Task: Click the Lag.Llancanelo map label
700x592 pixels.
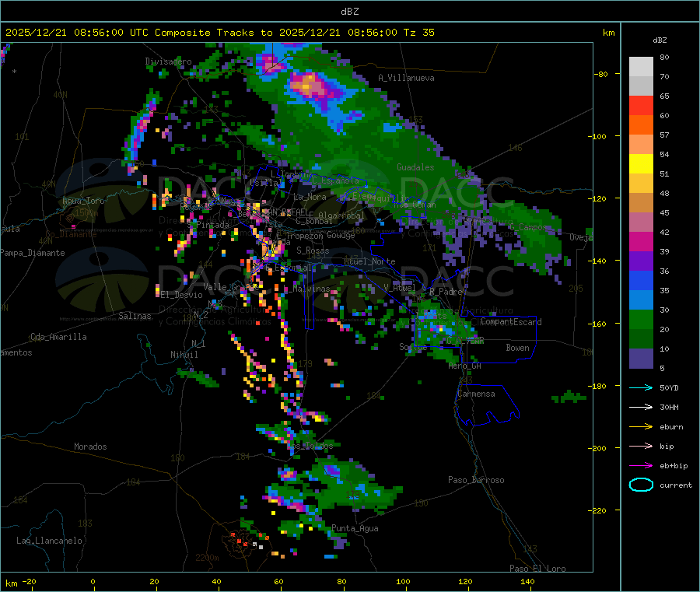Action: [50, 541]
